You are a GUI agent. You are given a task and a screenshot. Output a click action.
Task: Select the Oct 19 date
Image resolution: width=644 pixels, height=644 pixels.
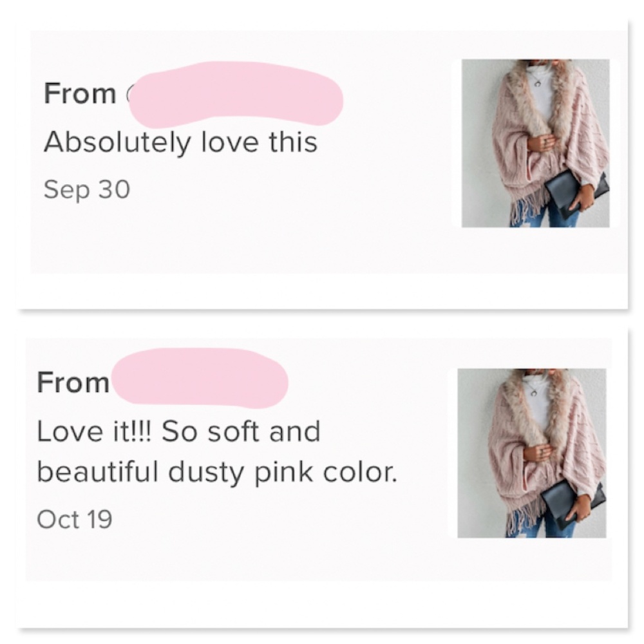[x=75, y=519]
